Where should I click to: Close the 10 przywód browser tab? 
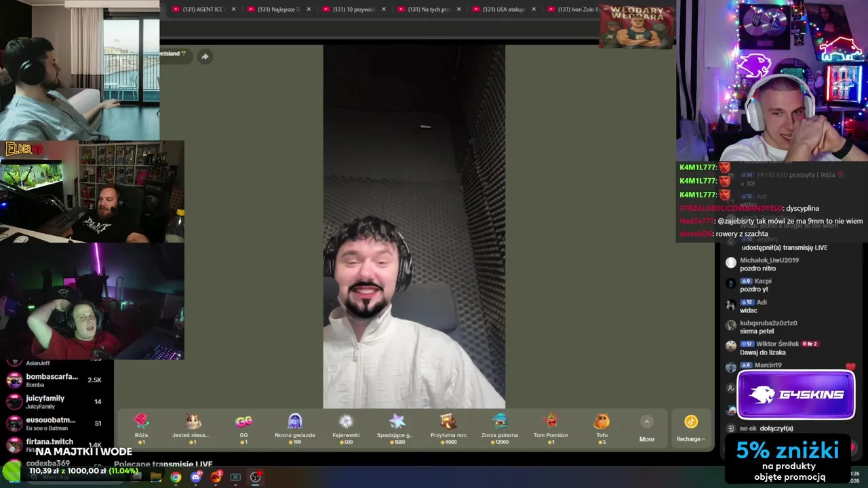point(384,9)
